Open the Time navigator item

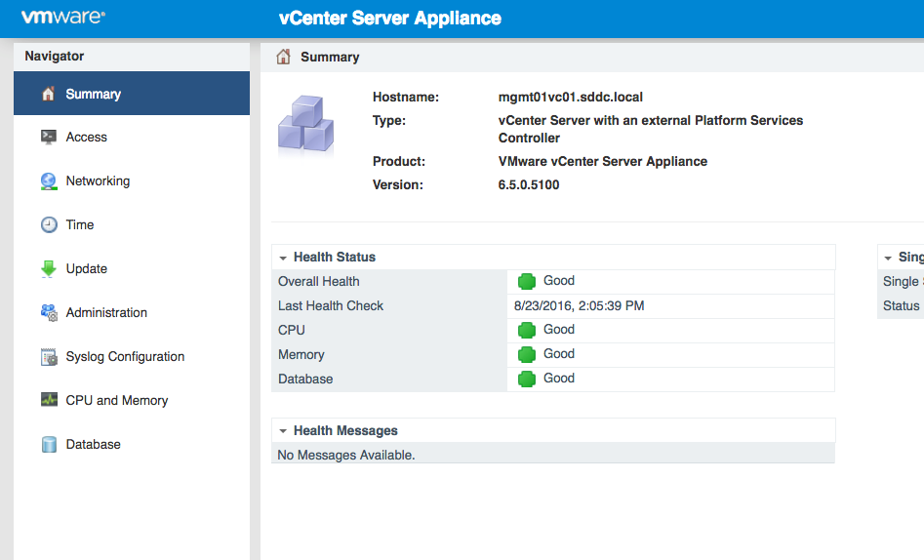tap(132, 224)
